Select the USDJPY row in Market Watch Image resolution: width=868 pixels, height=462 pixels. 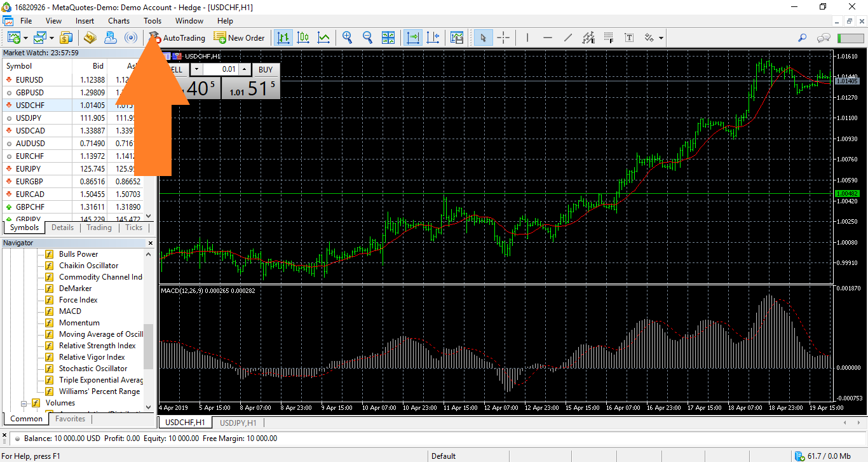pos(73,118)
